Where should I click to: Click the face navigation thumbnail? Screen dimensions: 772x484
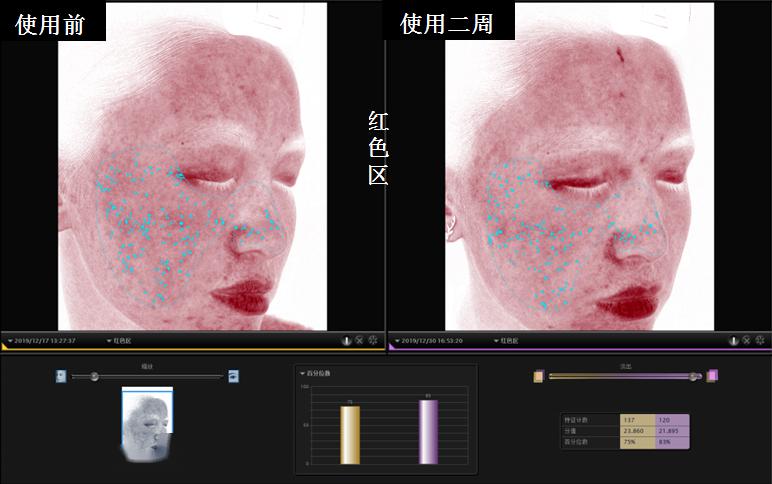(147, 424)
